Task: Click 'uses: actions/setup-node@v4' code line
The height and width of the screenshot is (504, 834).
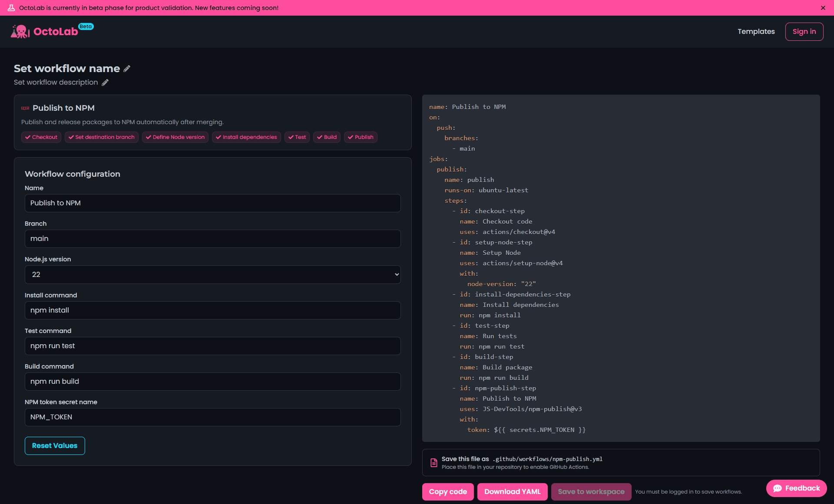Action: coord(511,263)
